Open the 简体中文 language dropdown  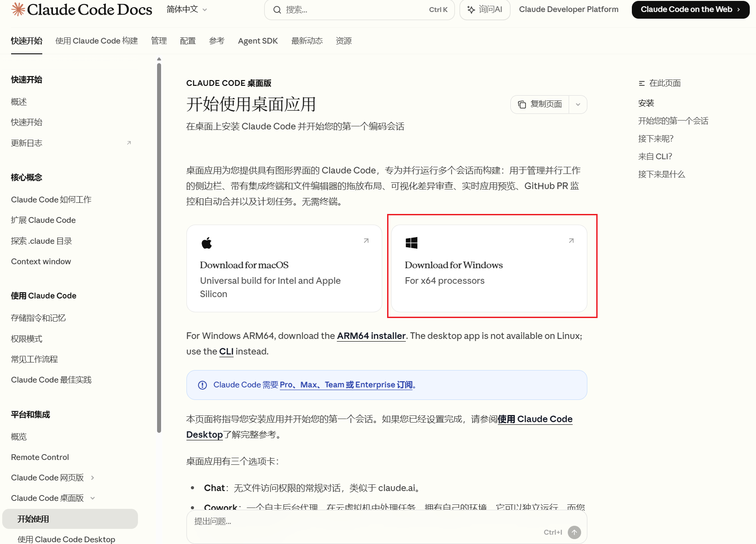187,9
